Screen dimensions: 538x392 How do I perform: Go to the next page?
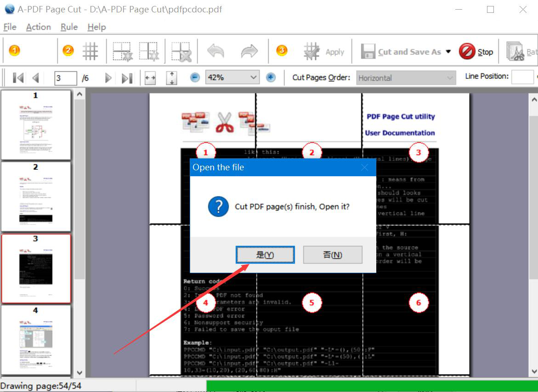pos(108,78)
